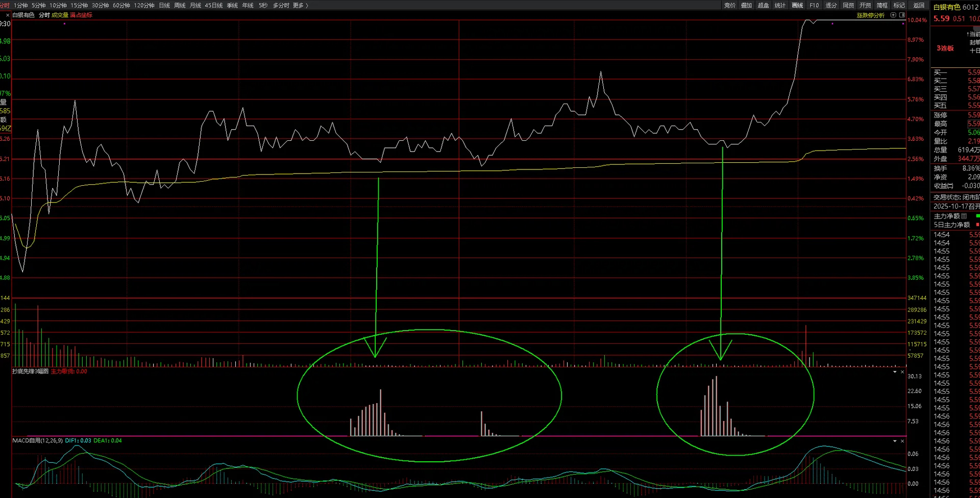Enable the 满占坐标 coordinate option

click(x=81, y=15)
